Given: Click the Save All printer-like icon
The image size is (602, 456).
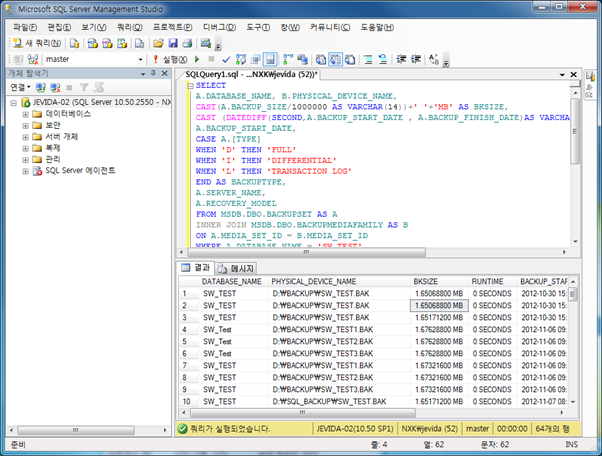Looking at the screenshot, I should click(x=187, y=43).
